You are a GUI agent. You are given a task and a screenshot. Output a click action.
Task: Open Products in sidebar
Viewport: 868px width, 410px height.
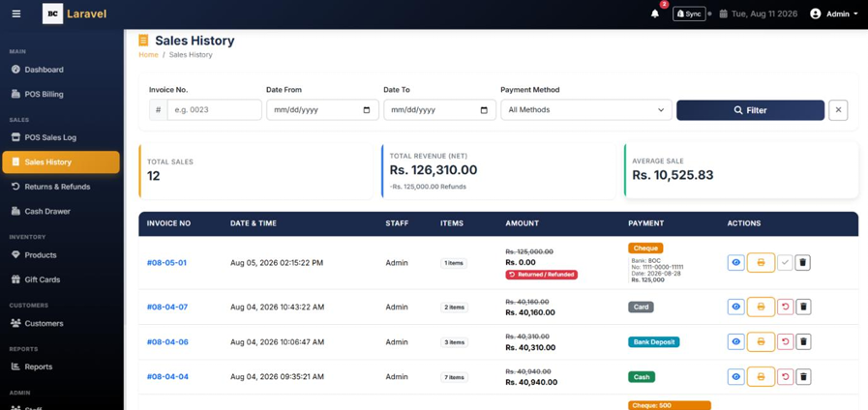pos(61,255)
